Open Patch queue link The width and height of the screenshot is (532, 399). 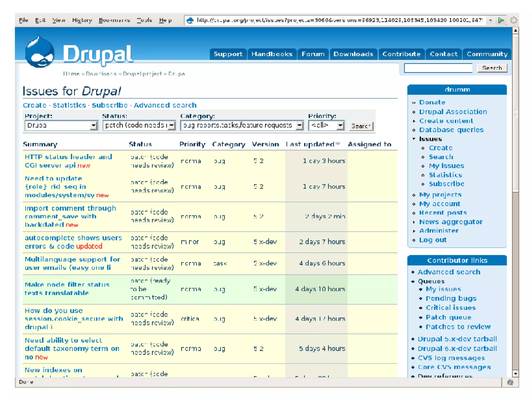point(448,317)
